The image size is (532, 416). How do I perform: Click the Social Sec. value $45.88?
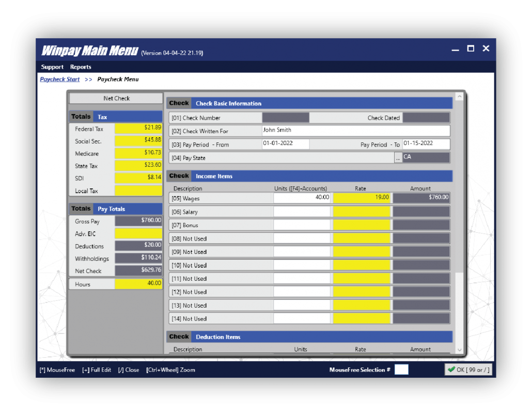click(x=138, y=141)
